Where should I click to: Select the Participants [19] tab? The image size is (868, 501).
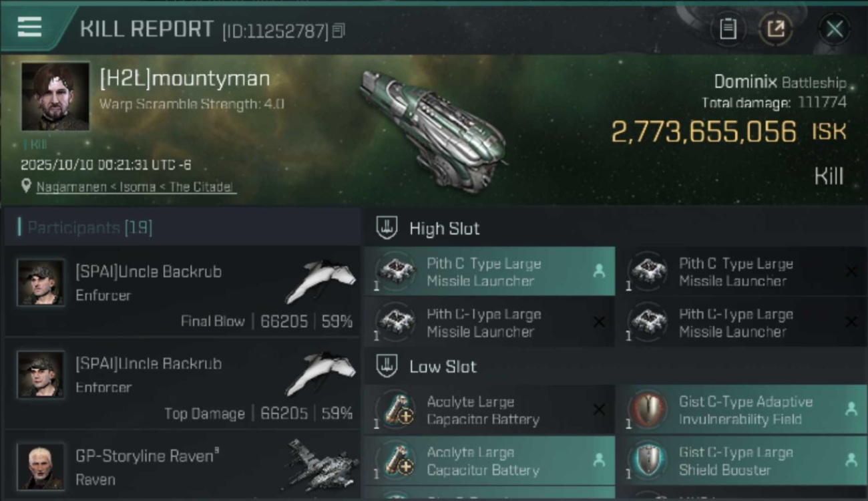(x=90, y=228)
